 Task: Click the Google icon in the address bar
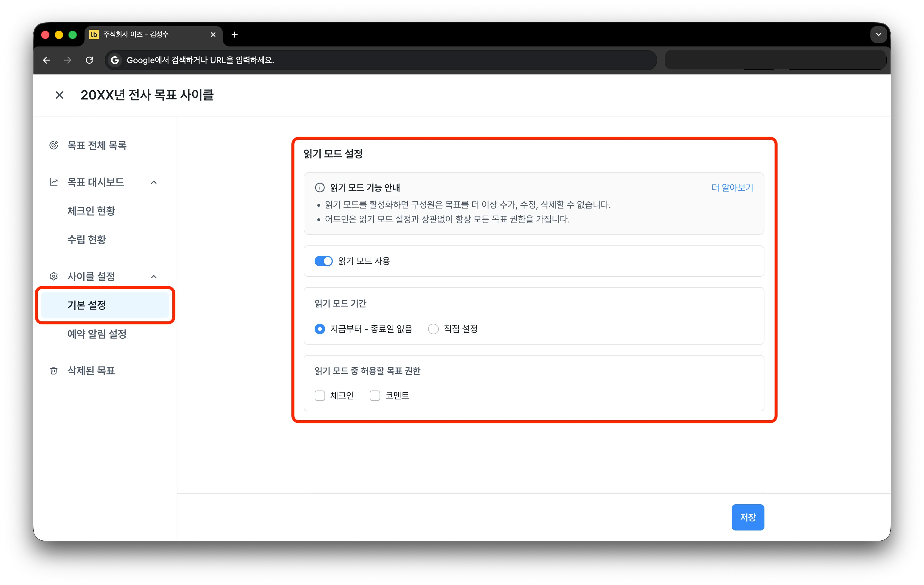[x=114, y=60]
